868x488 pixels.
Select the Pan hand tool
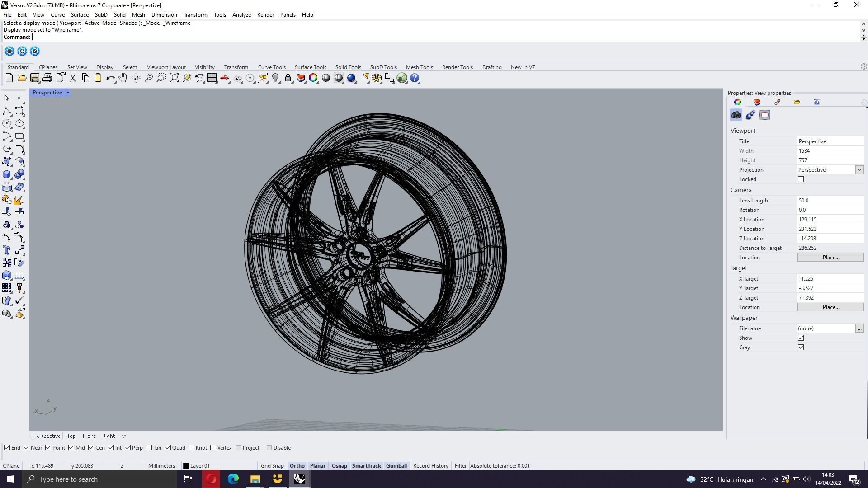coord(123,78)
